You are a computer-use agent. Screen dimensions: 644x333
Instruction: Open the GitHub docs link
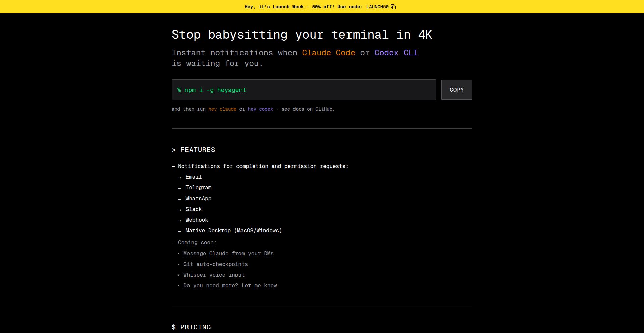point(324,109)
